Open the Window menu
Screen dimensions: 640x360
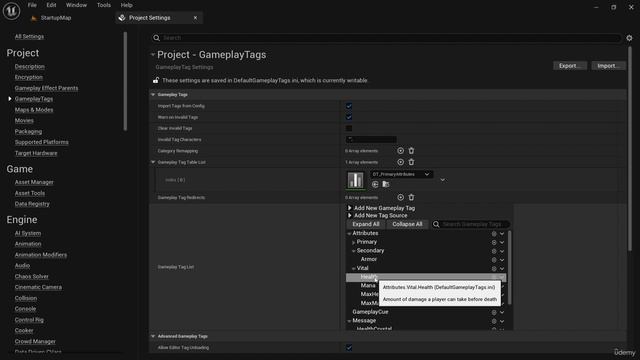click(76, 5)
